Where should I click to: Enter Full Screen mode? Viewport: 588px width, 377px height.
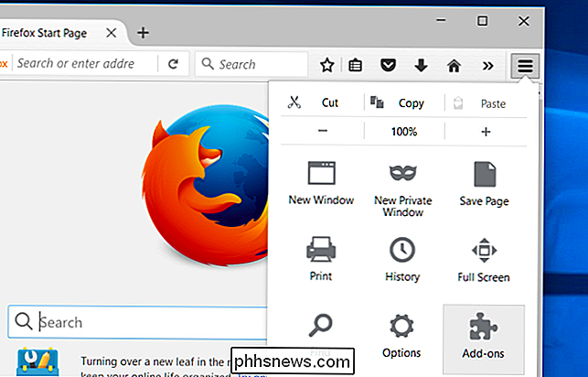(484, 260)
